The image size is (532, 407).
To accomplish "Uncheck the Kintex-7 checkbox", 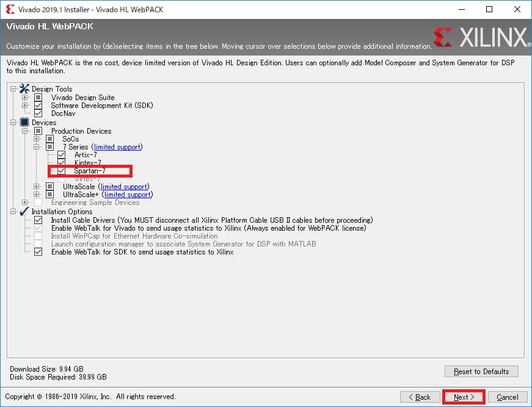I will 62,162.
